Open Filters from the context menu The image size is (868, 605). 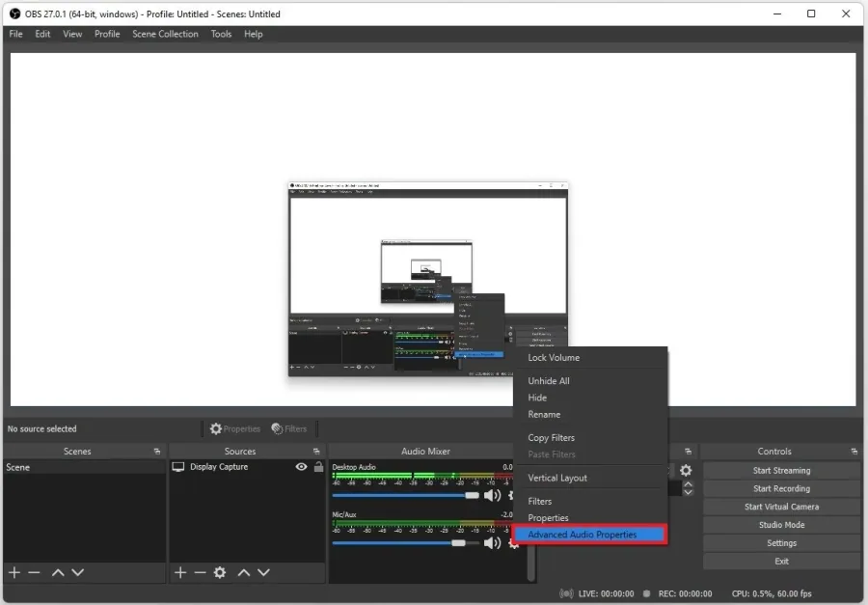tap(590, 501)
